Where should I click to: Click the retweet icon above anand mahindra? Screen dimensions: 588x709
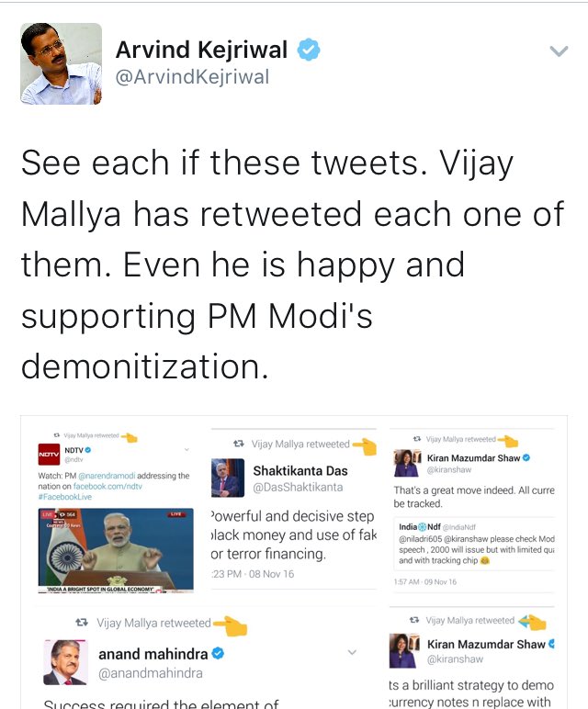coord(82,623)
